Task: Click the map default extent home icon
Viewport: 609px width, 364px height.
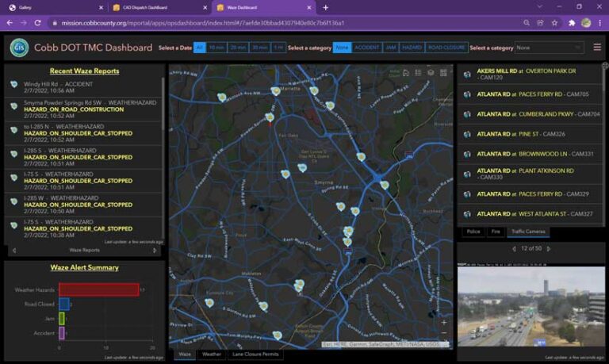Action: 406,73
